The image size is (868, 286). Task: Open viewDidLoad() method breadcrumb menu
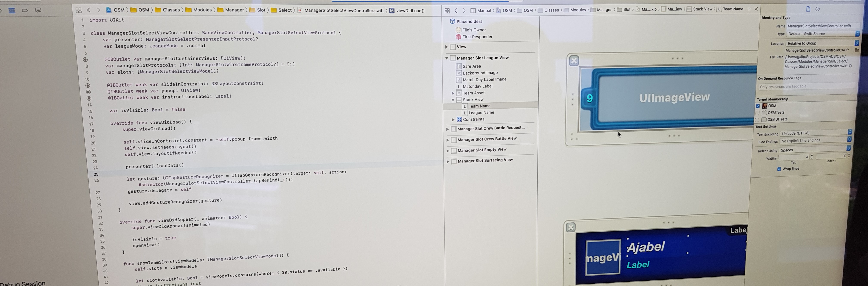(407, 11)
